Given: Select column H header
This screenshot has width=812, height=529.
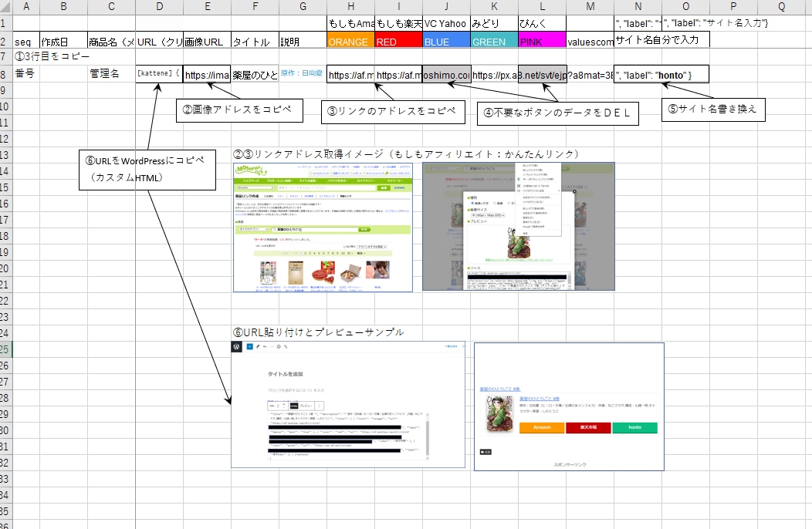Looking at the screenshot, I should point(350,7).
